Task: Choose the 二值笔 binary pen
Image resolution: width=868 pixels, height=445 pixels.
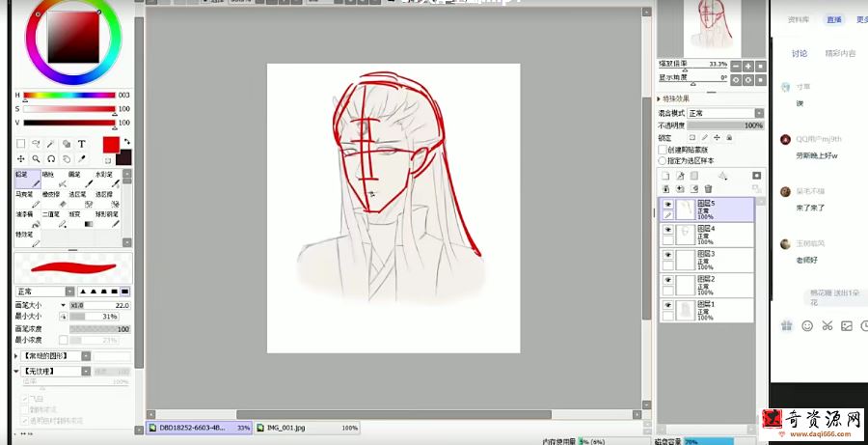Action: [x=54, y=219]
